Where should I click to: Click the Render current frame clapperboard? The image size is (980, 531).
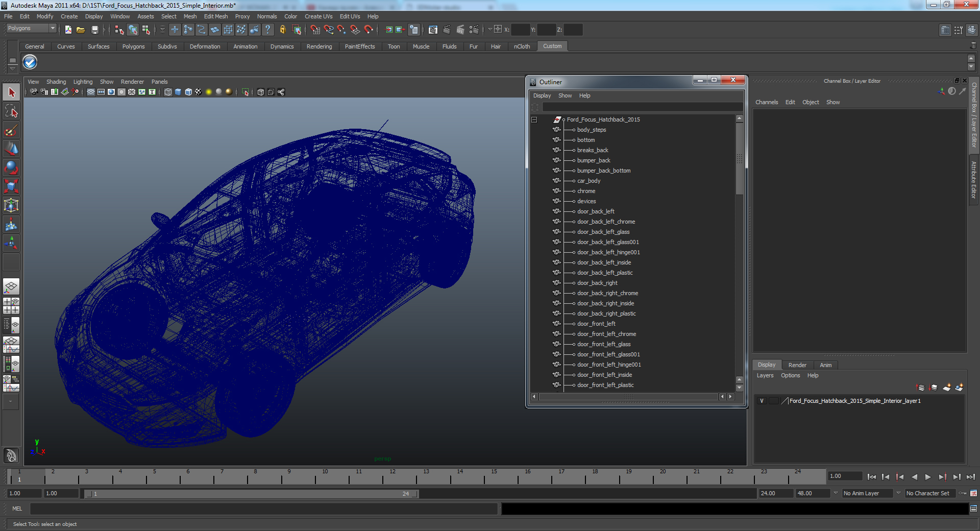coord(447,30)
